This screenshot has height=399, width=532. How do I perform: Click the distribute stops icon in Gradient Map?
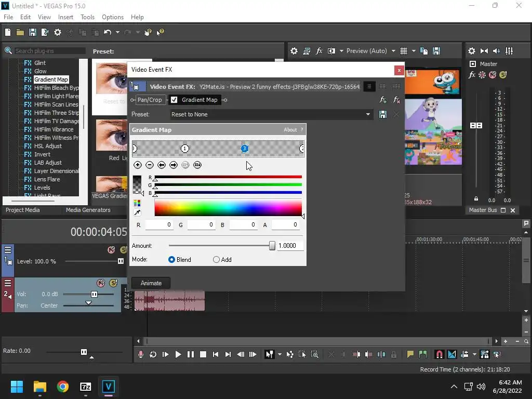click(x=197, y=165)
